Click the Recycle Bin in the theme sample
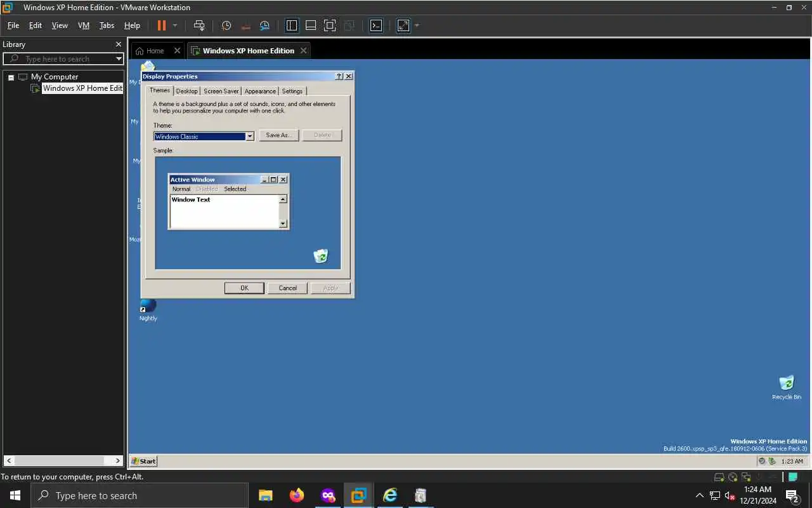This screenshot has width=812, height=508. point(321,256)
